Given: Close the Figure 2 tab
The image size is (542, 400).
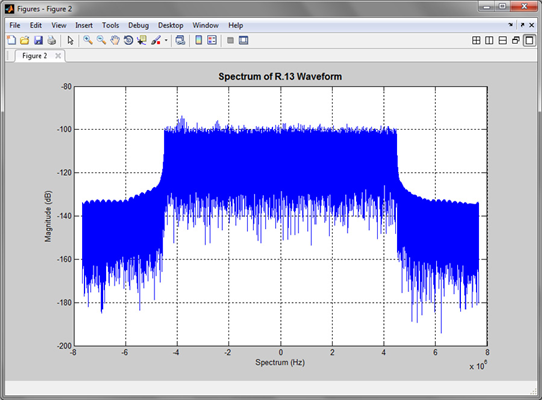Looking at the screenshot, I should coord(58,56).
